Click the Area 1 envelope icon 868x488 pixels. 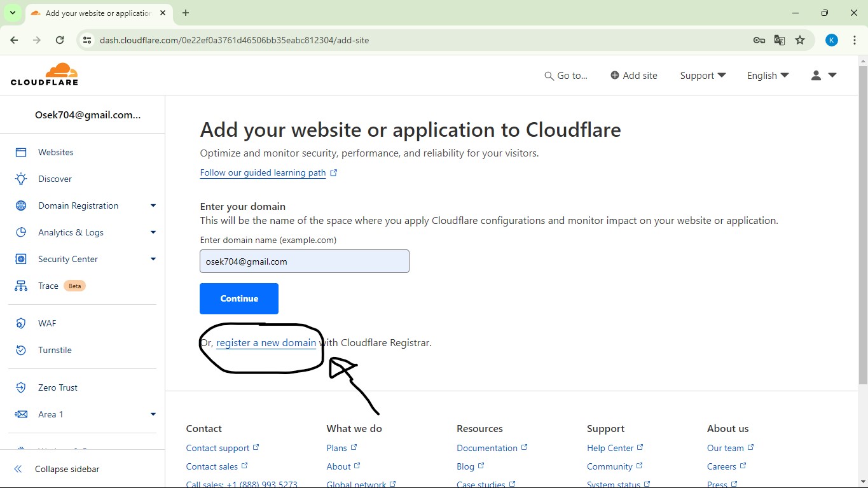21,414
